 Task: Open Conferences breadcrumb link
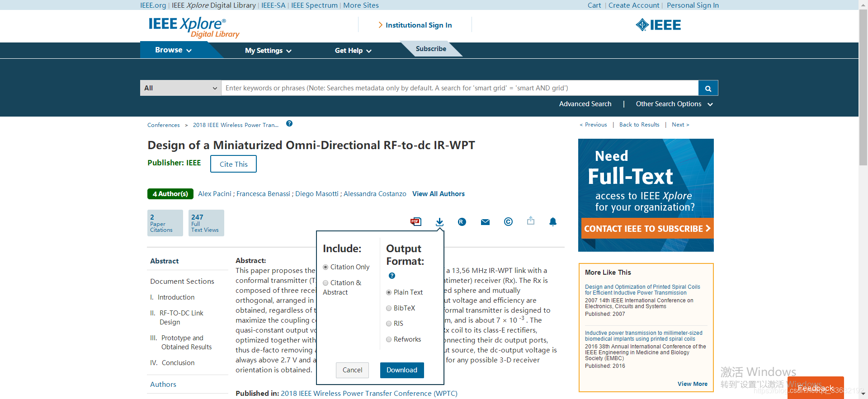[x=164, y=125]
